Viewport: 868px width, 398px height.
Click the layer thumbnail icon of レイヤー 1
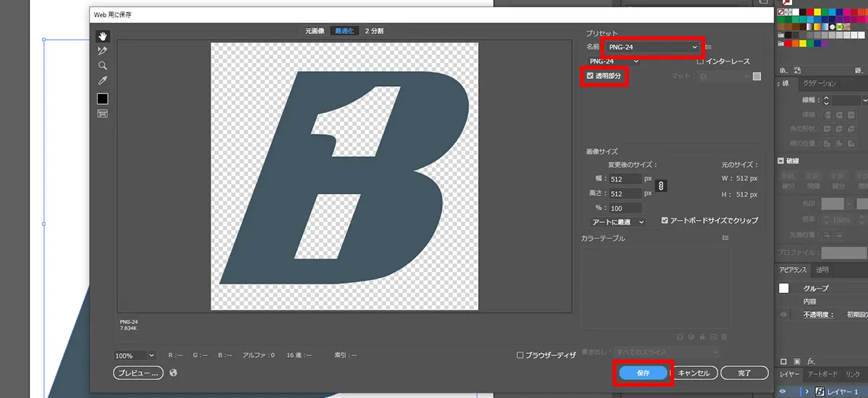tap(820, 391)
